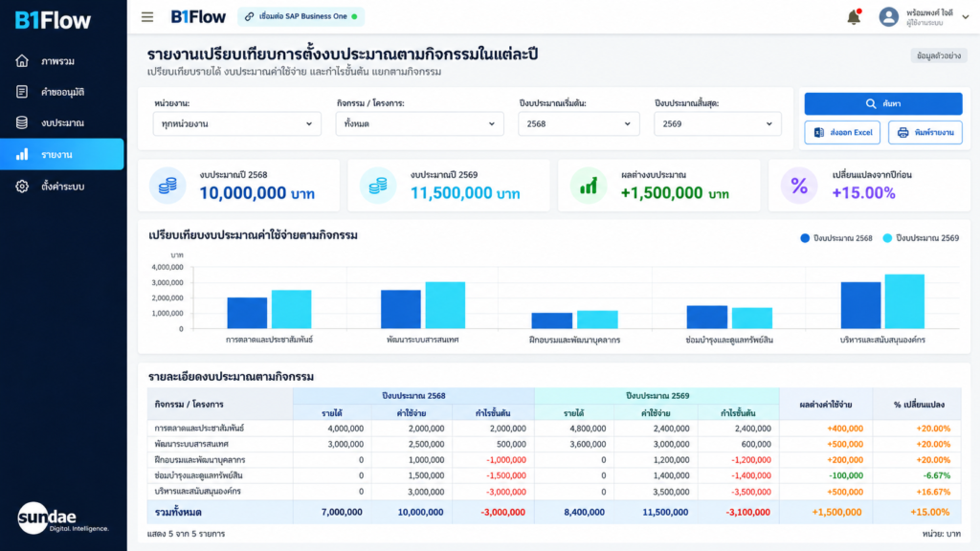Click the ปีงบประมาณ 2569 table group header

click(x=657, y=395)
